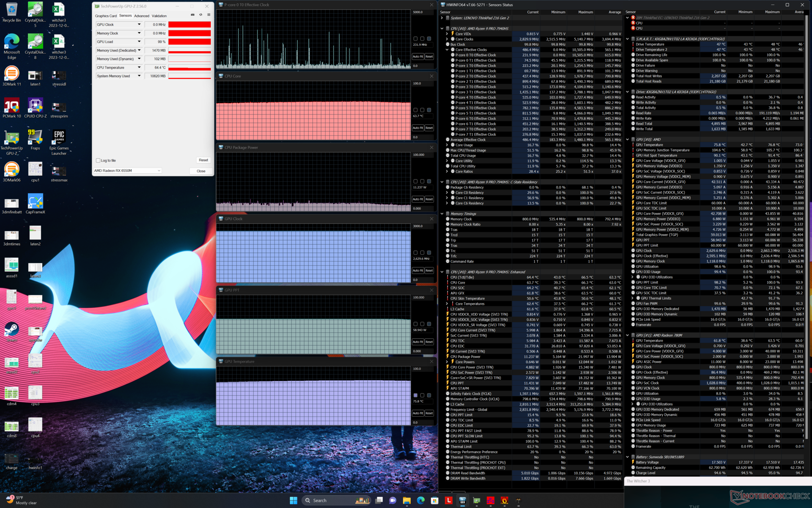Collapse the GPU [#1]: AMD Radeon 780M section

628,335
